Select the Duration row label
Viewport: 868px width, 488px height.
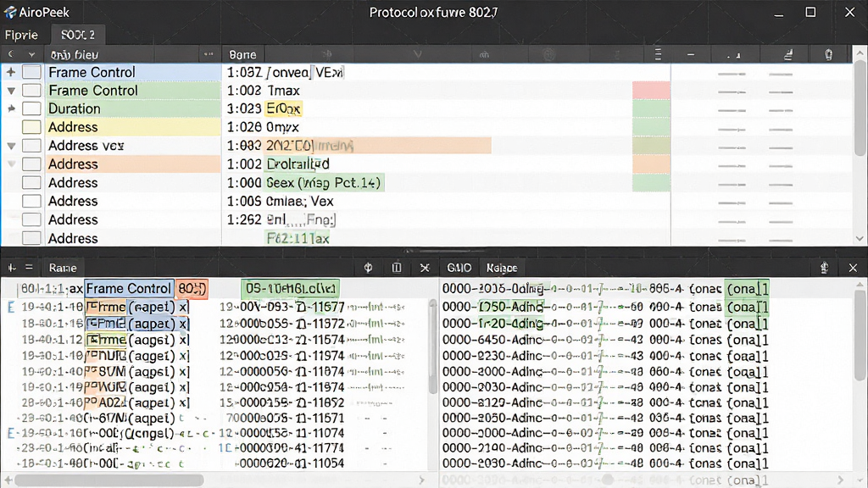pyautogui.click(x=75, y=108)
